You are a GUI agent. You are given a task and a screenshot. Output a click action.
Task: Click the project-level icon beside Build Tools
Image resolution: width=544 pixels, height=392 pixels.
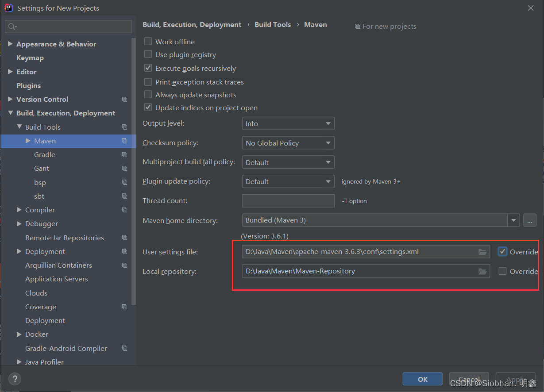pos(124,127)
